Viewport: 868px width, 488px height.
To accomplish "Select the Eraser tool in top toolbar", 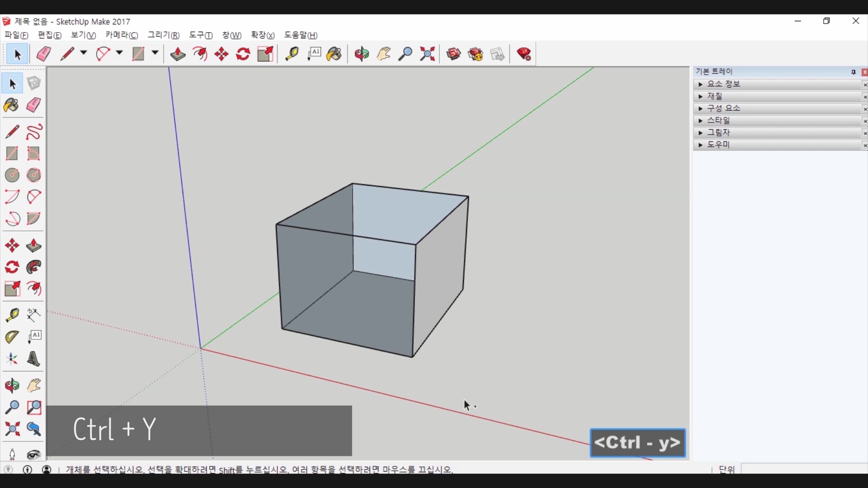I will [43, 54].
